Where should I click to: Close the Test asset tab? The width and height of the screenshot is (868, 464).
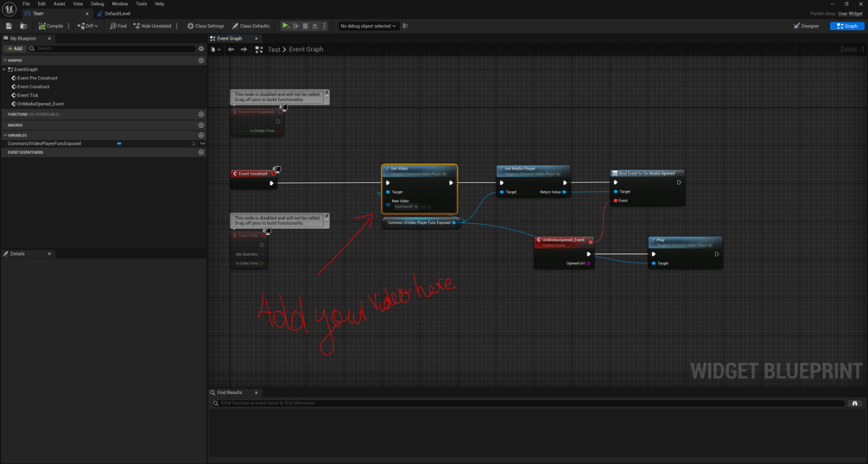[x=87, y=13]
